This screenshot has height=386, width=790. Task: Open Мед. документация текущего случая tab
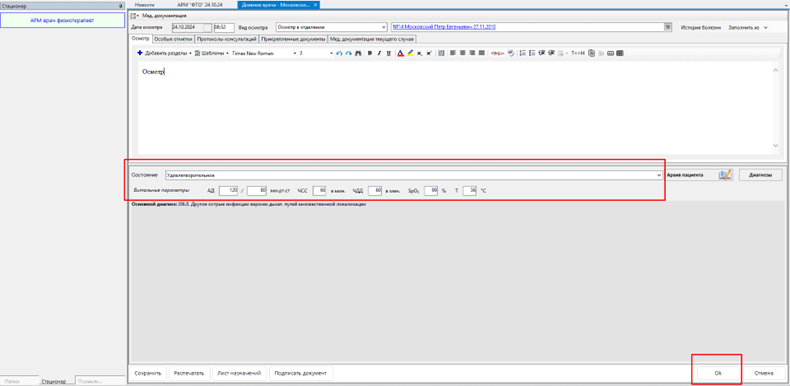(372, 39)
